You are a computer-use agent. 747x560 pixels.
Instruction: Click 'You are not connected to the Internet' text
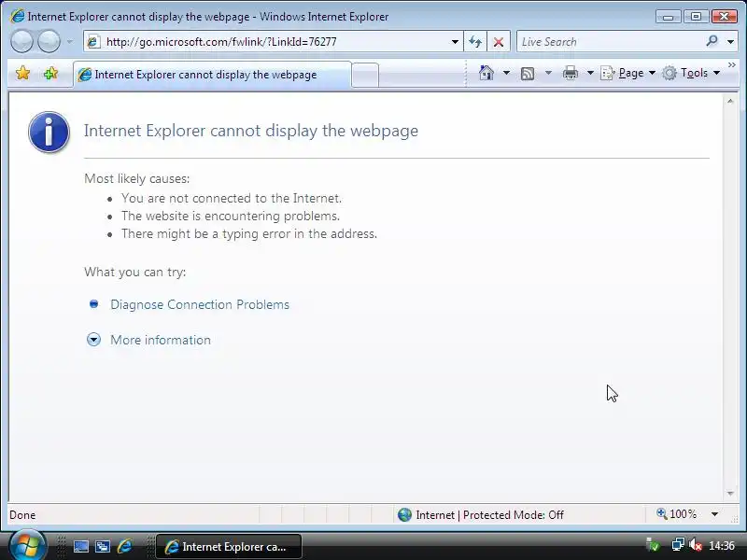(x=232, y=198)
